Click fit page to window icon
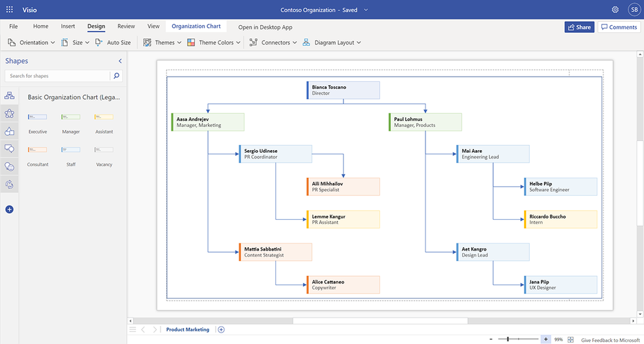 click(571, 339)
